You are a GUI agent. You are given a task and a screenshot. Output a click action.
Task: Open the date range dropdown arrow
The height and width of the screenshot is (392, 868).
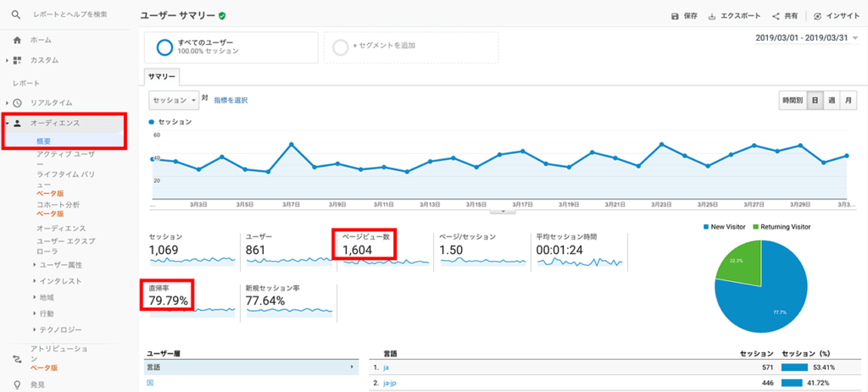(855, 38)
